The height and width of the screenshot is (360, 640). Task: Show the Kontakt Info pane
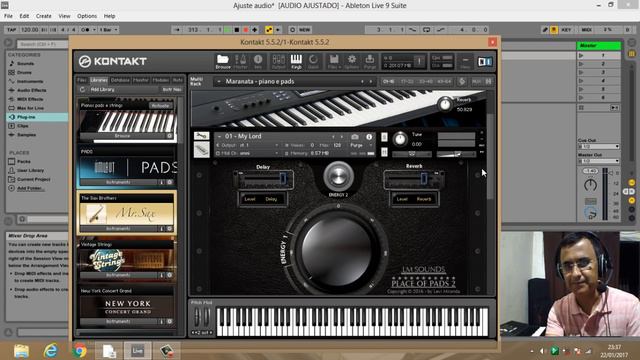258,62
